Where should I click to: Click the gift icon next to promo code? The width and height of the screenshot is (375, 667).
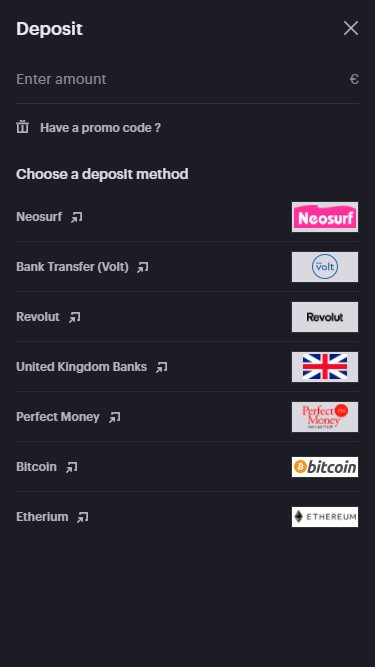(x=23, y=127)
